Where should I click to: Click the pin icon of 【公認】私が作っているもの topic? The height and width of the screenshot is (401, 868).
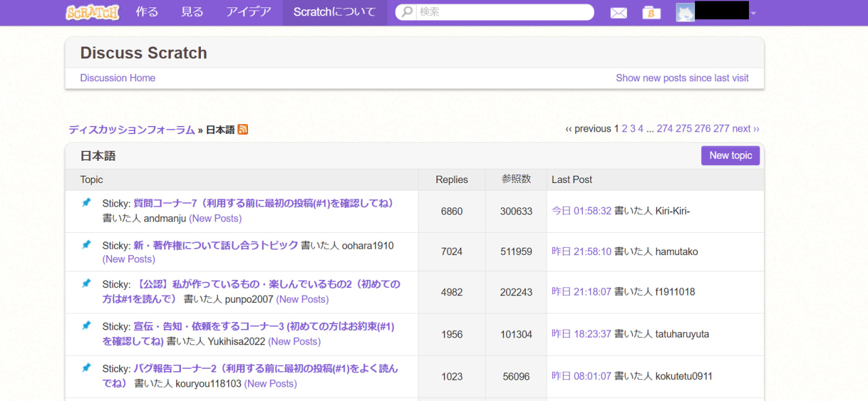click(87, 283)
